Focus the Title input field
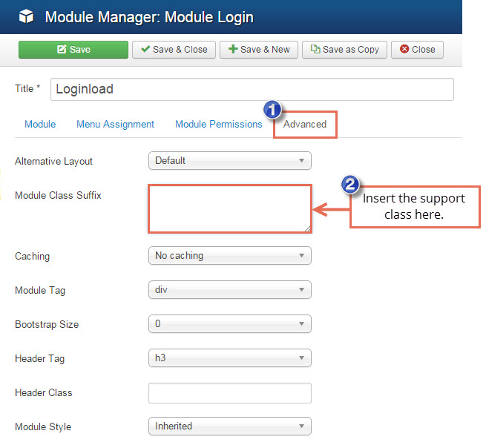 tap(252, 89)
